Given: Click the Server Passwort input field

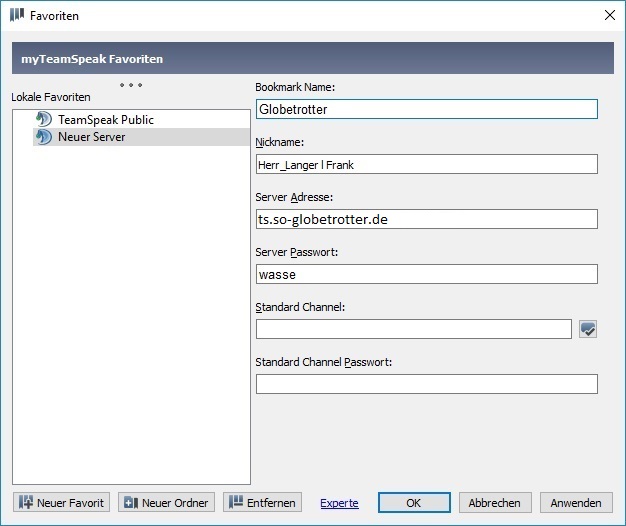Looking at the screenshot, I should pos(427,274).
